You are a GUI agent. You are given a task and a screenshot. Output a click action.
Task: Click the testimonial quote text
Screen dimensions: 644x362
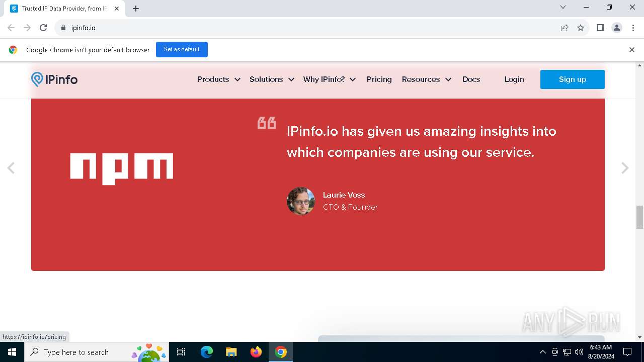(x=422, y=142)
